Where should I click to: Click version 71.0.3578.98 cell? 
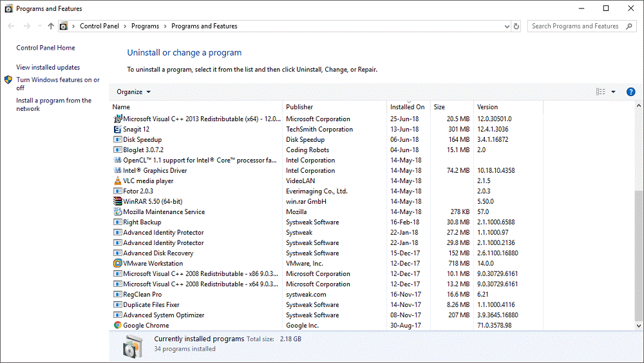point(494,325)
